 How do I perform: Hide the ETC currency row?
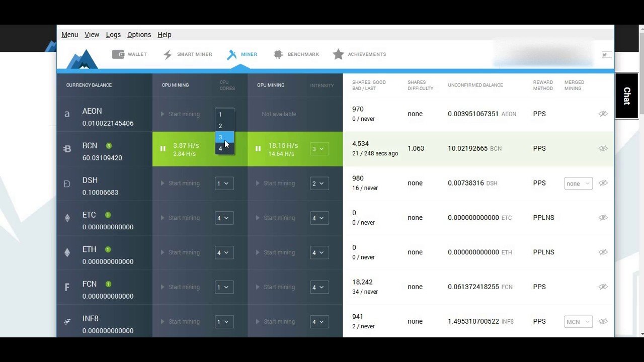(x=603, y=217)
